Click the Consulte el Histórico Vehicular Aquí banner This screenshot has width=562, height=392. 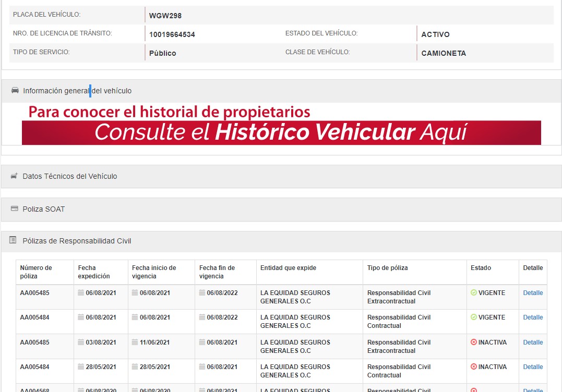tap(281, 132)
